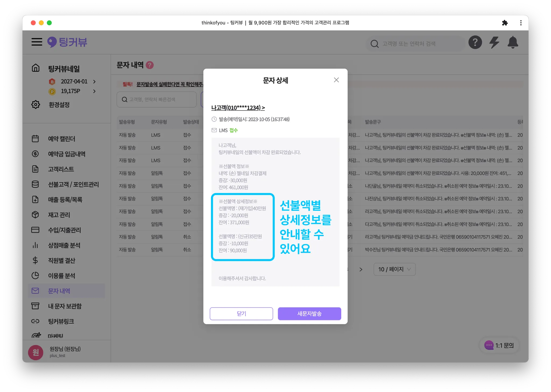Go to 고객리스트 in sidebar
This screenshot has height=392, width=551.
click(61, 169)
